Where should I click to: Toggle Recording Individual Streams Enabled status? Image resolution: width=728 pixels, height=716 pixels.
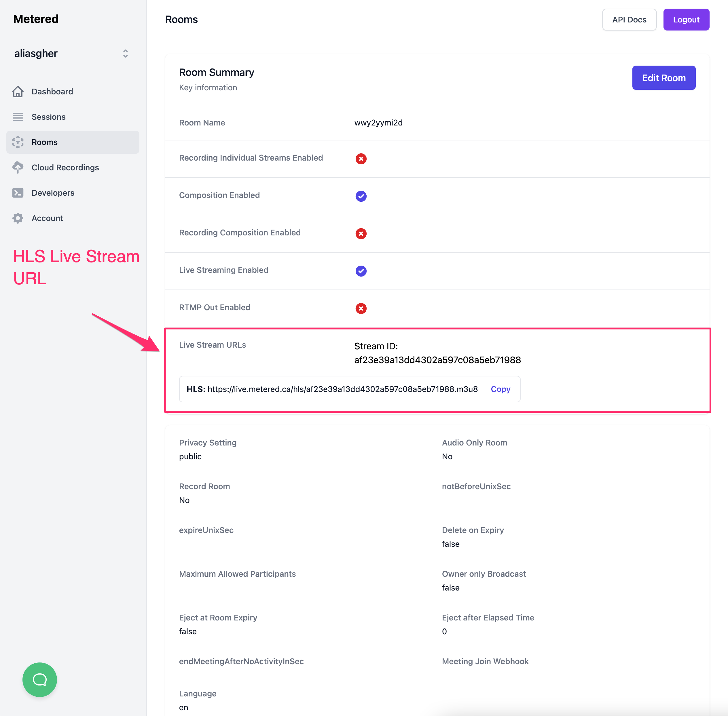pyautogui.click(x=361, y=158)
